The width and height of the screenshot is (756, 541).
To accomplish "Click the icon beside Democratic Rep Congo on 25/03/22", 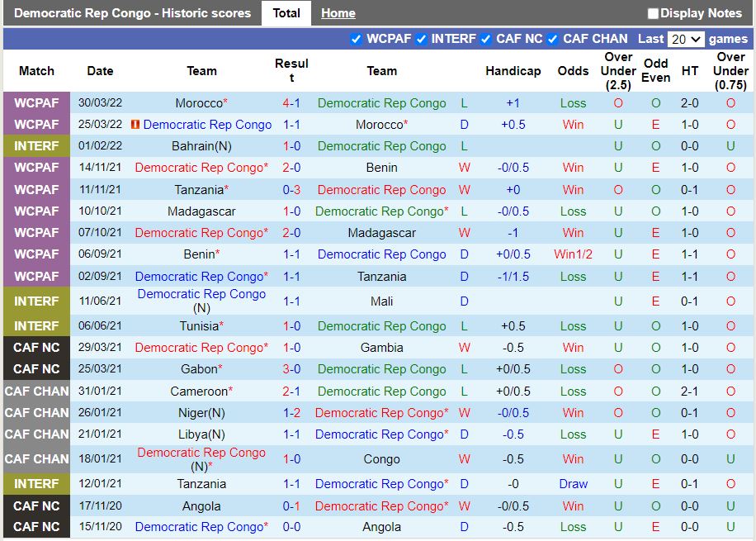I will [x=135, y=125].
